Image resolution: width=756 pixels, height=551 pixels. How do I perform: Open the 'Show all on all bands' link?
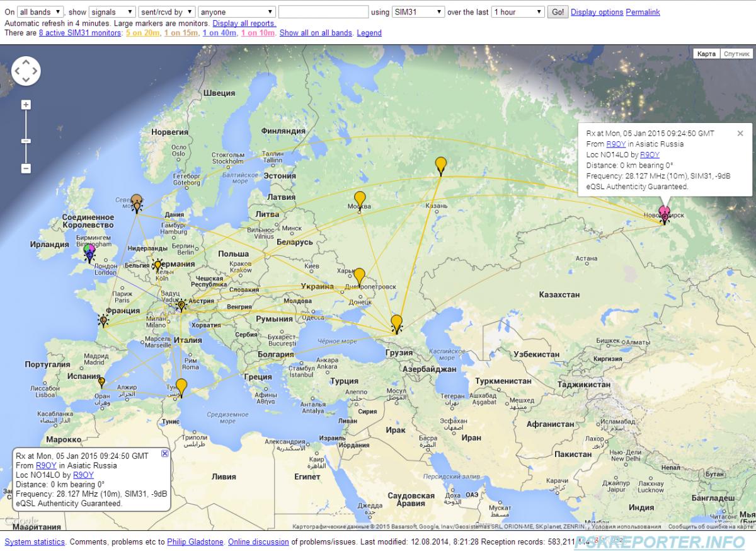(316, 33)
